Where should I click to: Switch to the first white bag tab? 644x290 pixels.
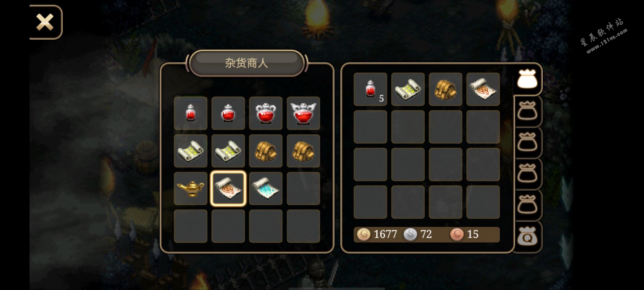527,79
